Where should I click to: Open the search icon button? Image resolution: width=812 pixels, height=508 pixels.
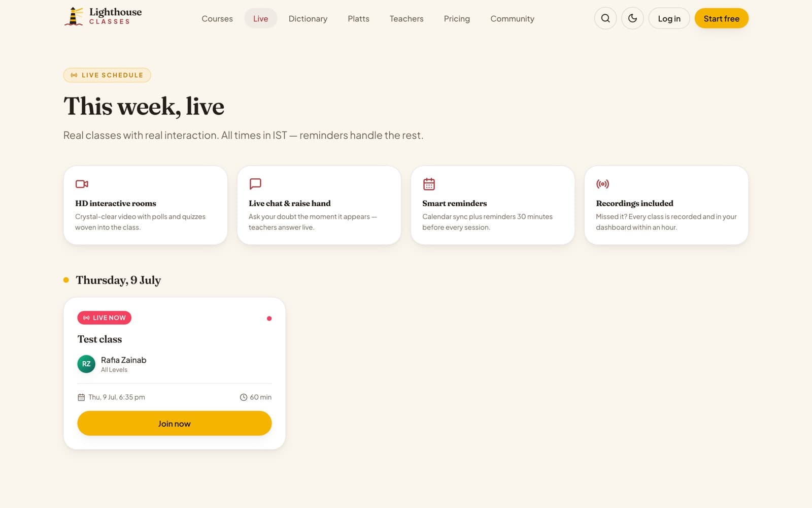(x=605, y=18)
